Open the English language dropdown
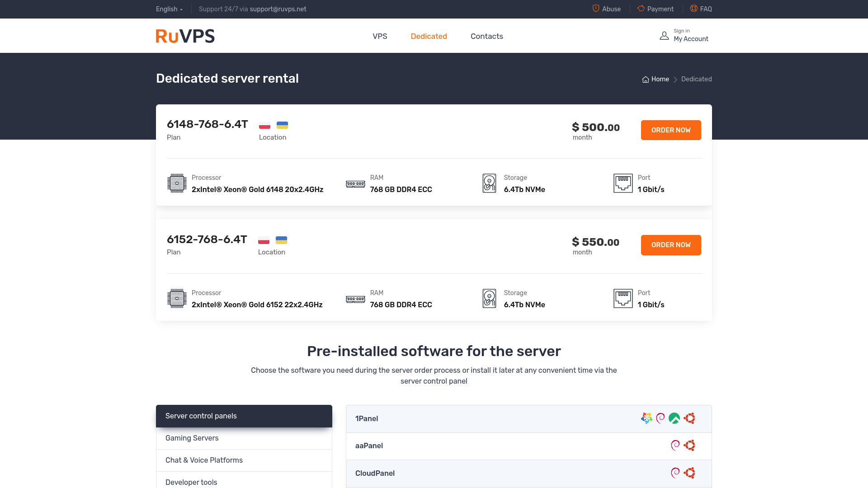The width and height of the screenshot is (868, 488). pyautogui.click(x=169, y=9)
